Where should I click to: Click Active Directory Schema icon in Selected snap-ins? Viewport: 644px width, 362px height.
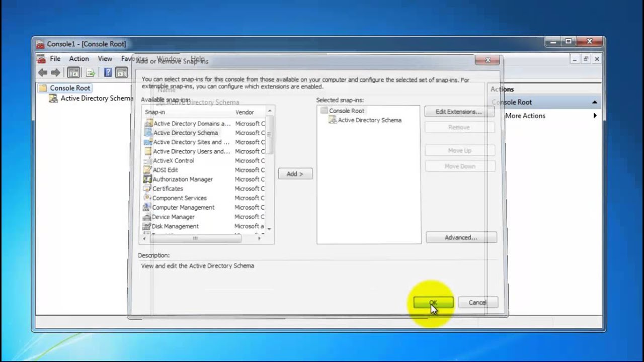(x=333, y=120)
